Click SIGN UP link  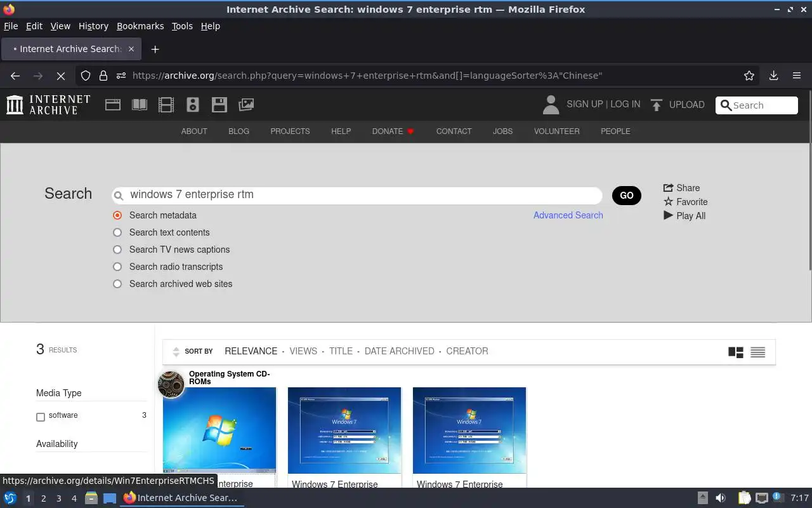click(x=585, y=104)
